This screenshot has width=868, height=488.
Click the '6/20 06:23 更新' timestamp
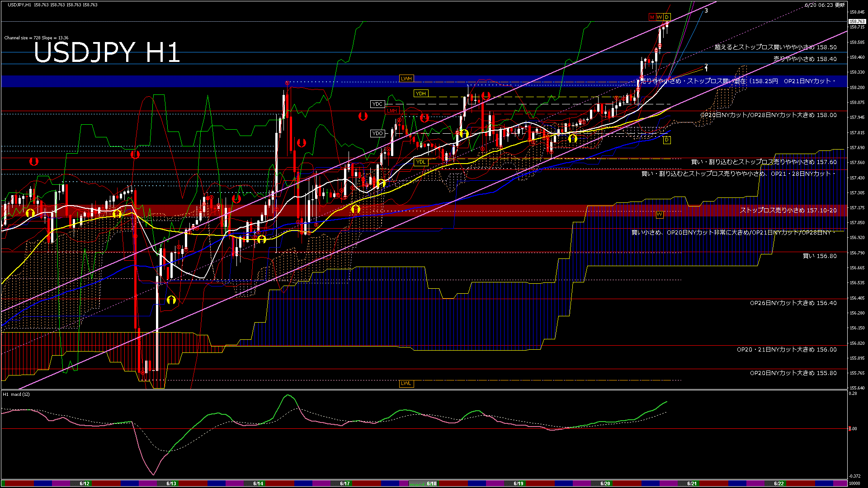(x=825, y=5)
